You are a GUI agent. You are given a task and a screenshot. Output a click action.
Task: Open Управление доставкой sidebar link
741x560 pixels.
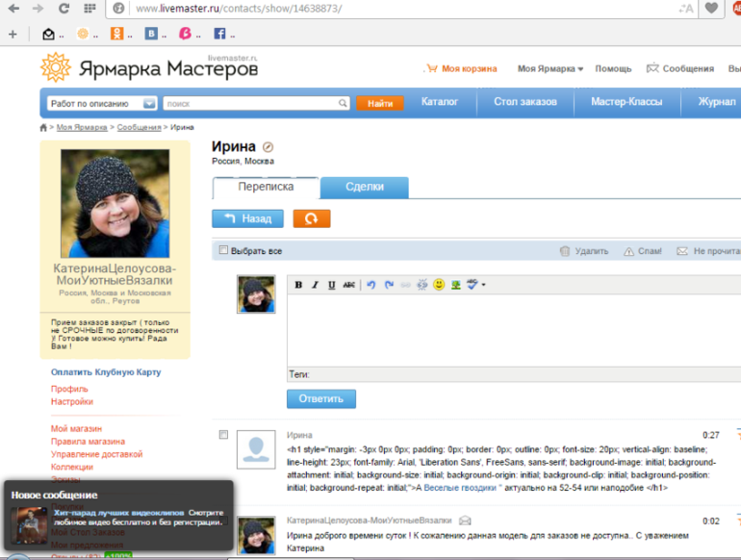coord(96,454)
